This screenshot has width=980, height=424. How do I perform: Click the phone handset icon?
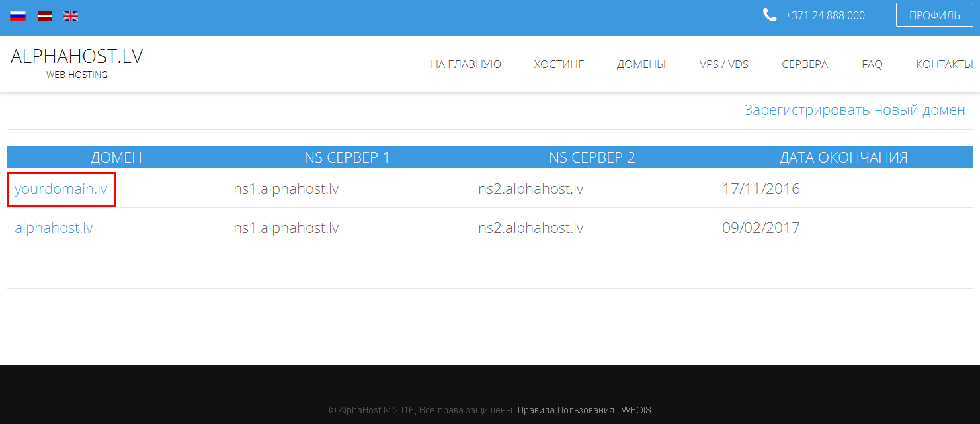tap(770, 15)
